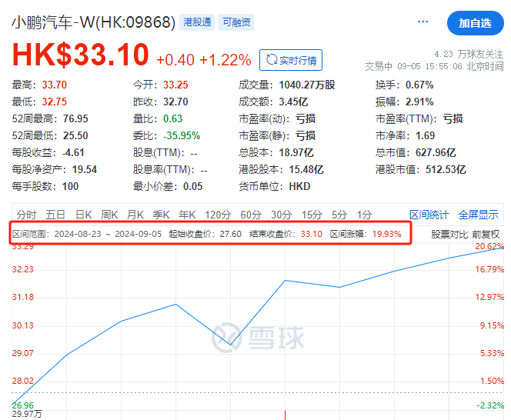Click the 总市值 value 627.96亿
Viewport: 511px width, 420px height.
[x=436, y=153]
